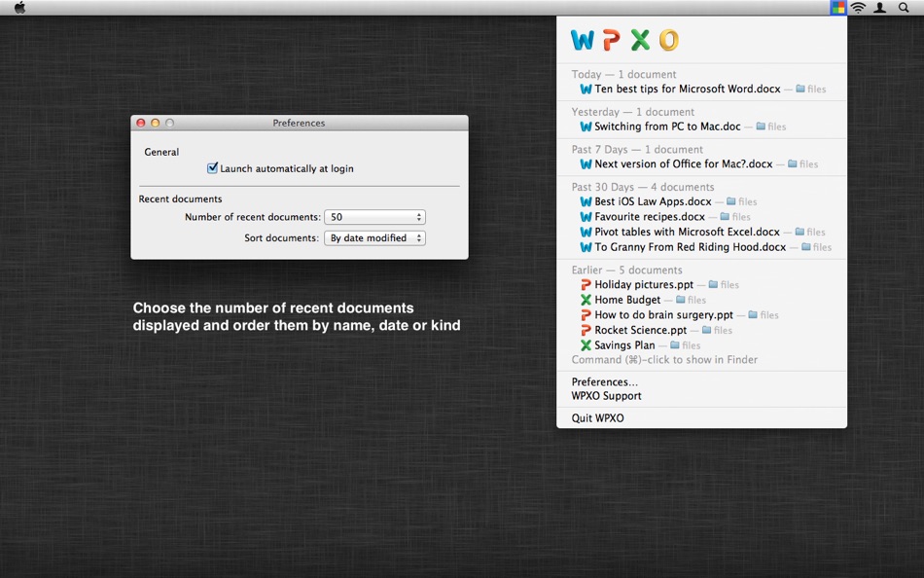Click folder icon next to To Granny From Red Riding Hood

[x=806, y=247]
